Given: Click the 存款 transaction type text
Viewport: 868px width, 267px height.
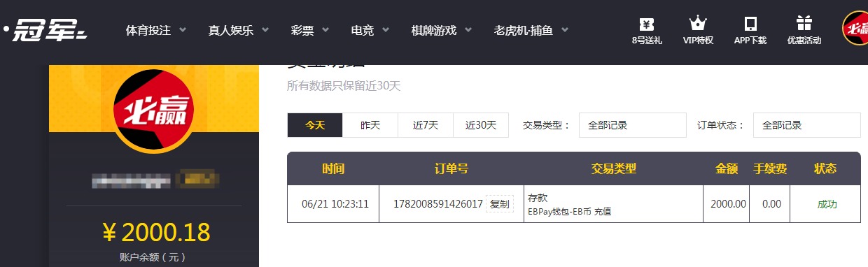Looking at the screenshot, I should (538, 198).
